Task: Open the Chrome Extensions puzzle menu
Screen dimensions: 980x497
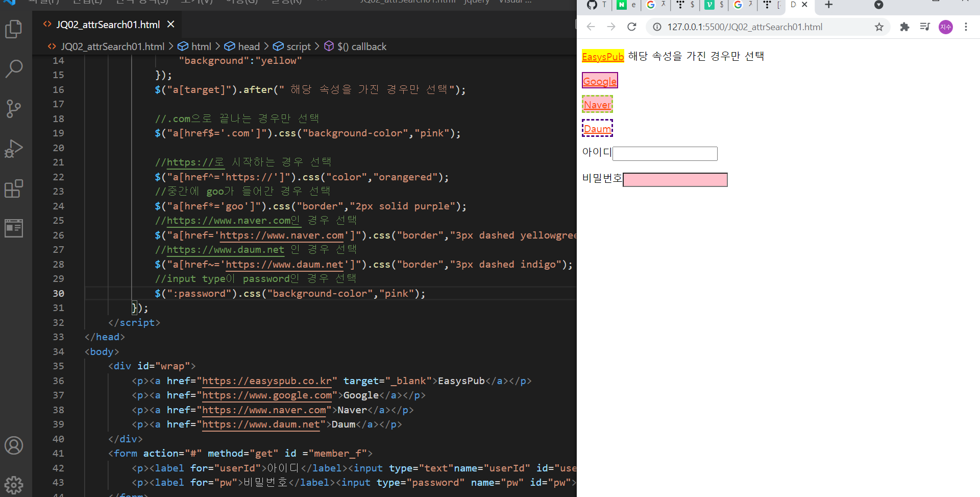Action: 904,27
